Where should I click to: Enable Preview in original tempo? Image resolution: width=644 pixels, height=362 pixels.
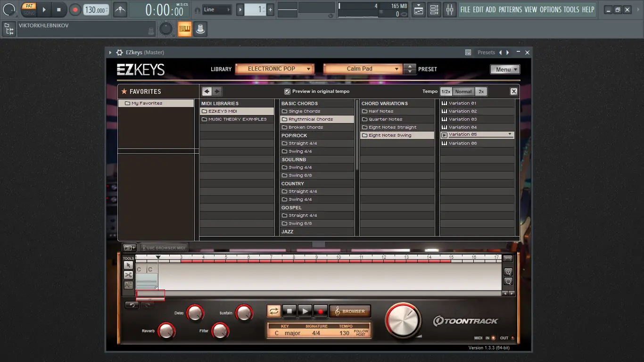click(x=287, y=91)
